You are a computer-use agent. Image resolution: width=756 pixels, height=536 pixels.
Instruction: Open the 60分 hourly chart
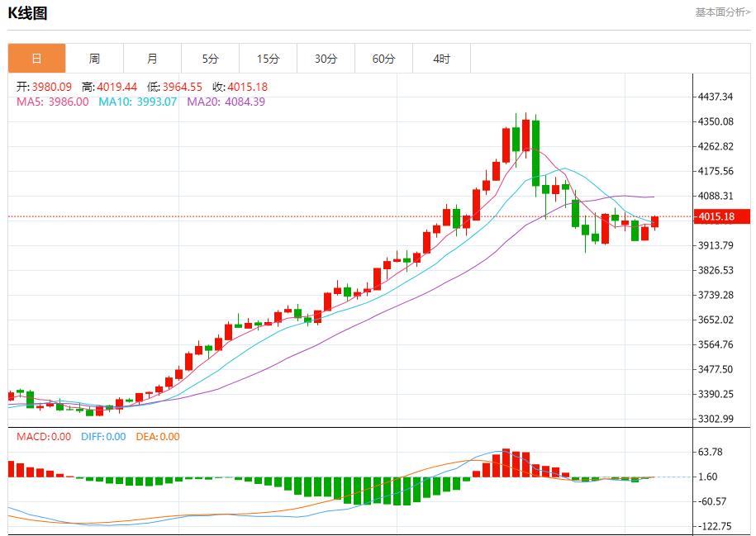(x=382, y=58)
